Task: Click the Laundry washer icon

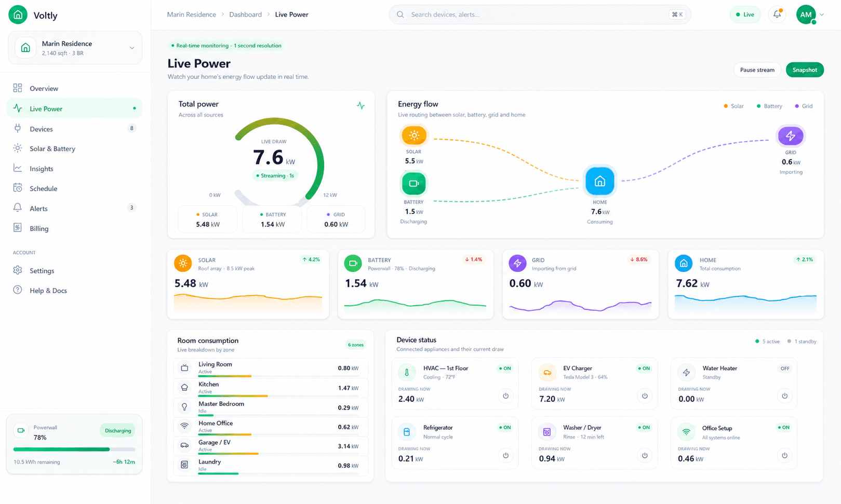Action: [x=184, y=465]
